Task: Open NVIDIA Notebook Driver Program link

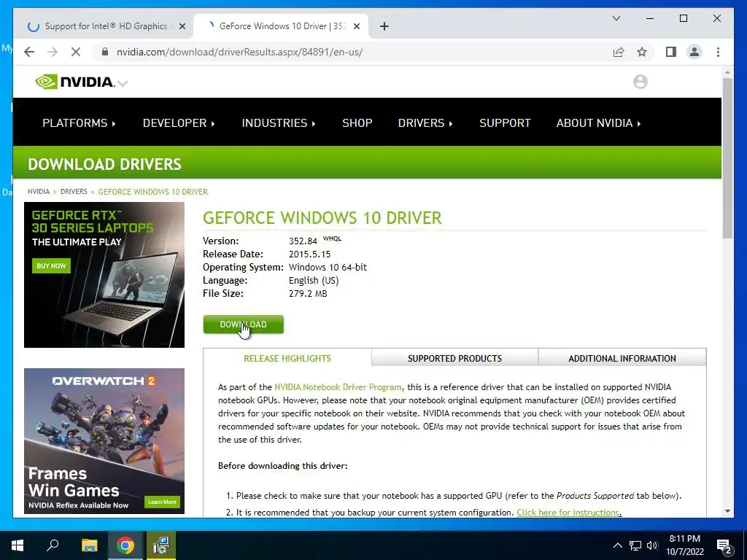Action: tap(338, 387)
